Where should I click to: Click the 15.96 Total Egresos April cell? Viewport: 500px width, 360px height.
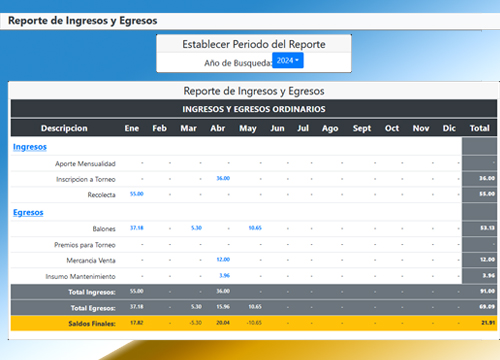[x=223, y=307]
